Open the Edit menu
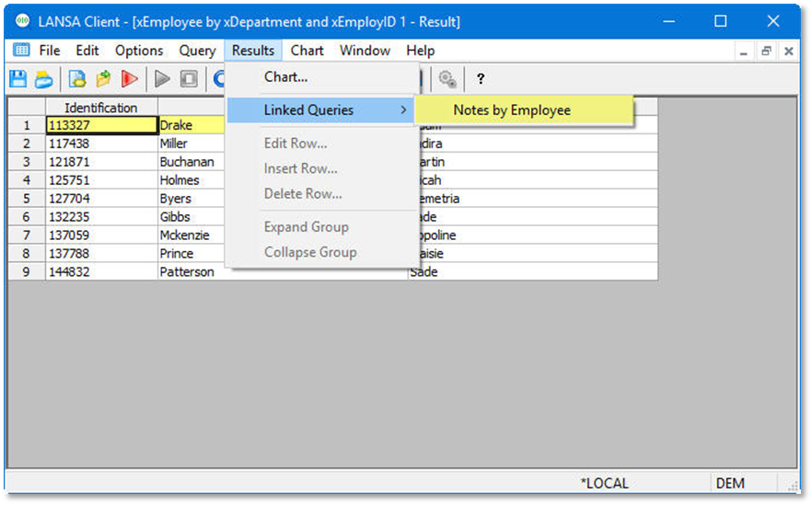812x505 pixels. 87,51
